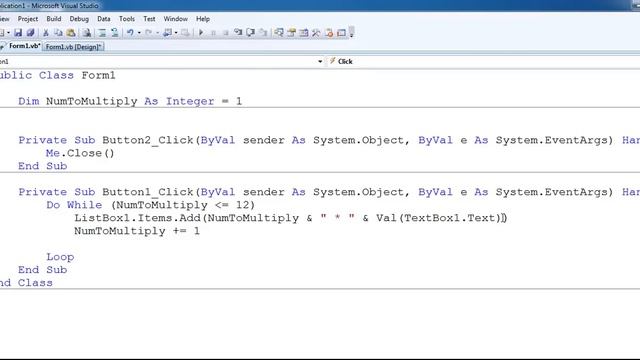
Task: Click the Save icon in toolbar
Action: [18, 33]
